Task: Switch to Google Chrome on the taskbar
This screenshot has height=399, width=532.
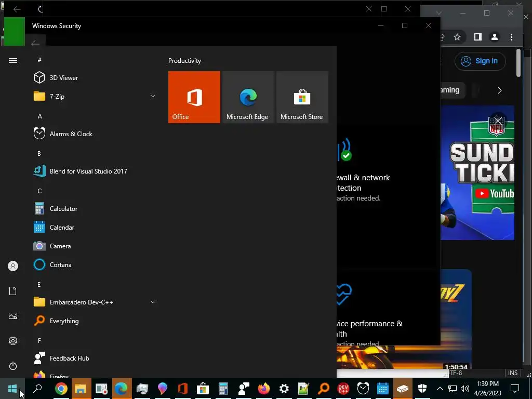Action: pyautogui.click(x=61, y=389)
